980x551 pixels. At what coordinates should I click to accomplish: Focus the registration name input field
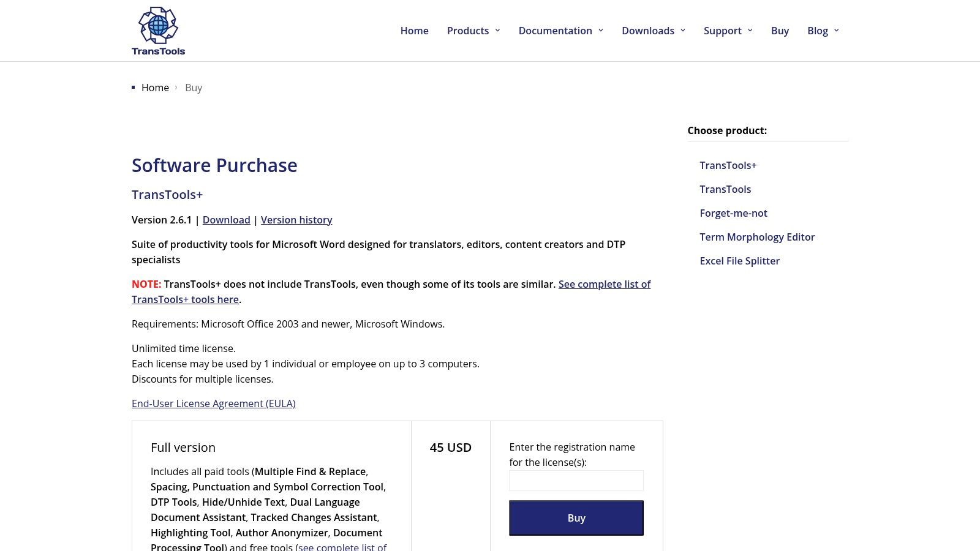tap(576, 481)
